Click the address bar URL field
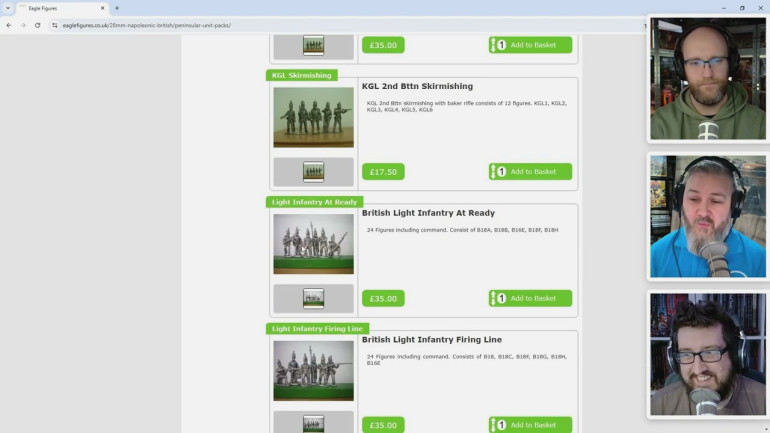The height and width of the screenshot is (433, 770). pos(300,25)
